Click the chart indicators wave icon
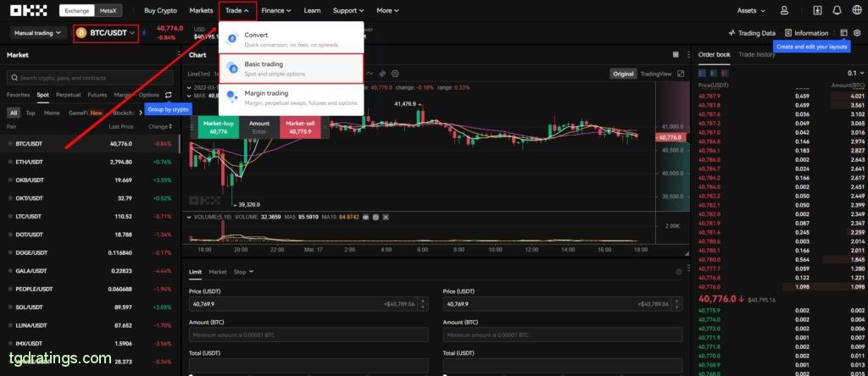The height and width of the screenshot is (376, 868). point(370,74)
